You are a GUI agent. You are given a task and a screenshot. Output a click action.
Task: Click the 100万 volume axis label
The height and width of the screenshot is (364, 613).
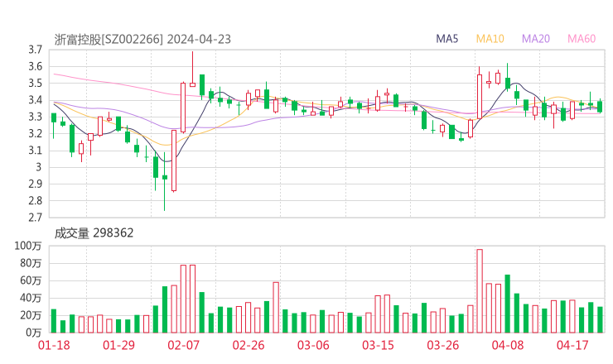[x=30, y=246]
